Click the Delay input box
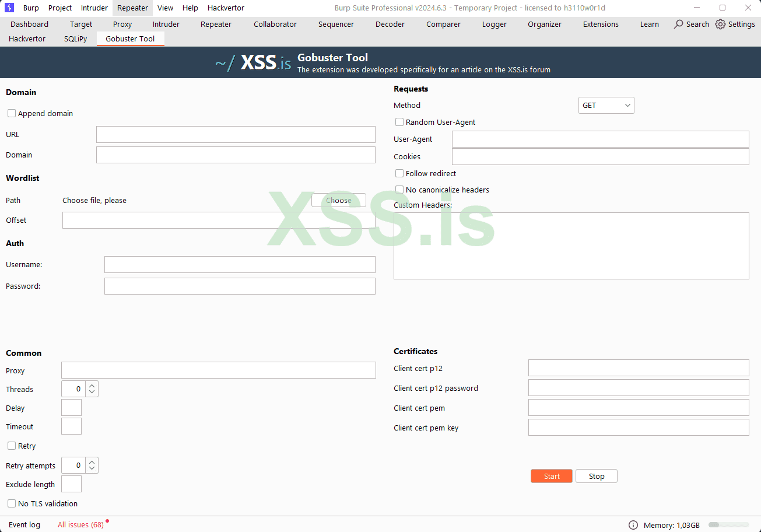761x532 pixels. (71, 408)
